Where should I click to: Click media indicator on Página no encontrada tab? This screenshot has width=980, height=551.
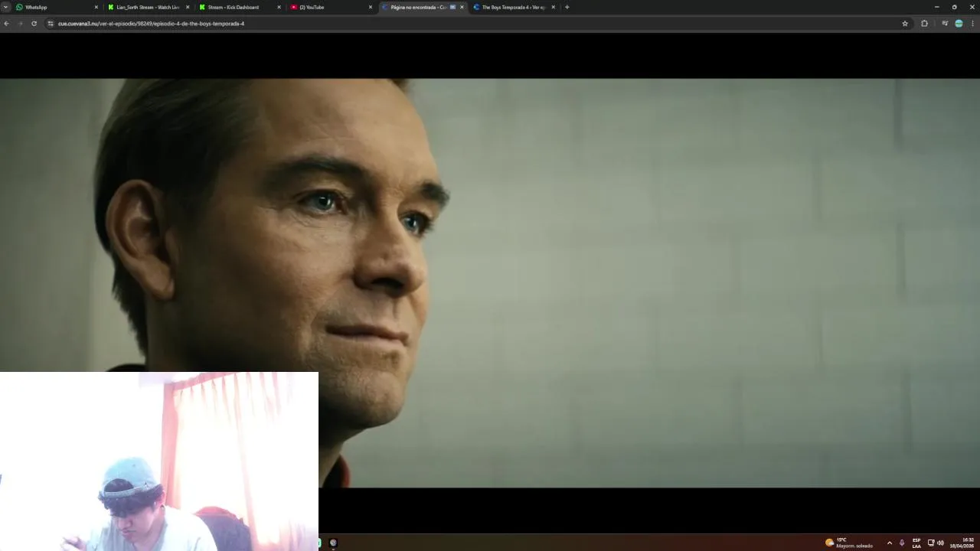coord(452,7)
